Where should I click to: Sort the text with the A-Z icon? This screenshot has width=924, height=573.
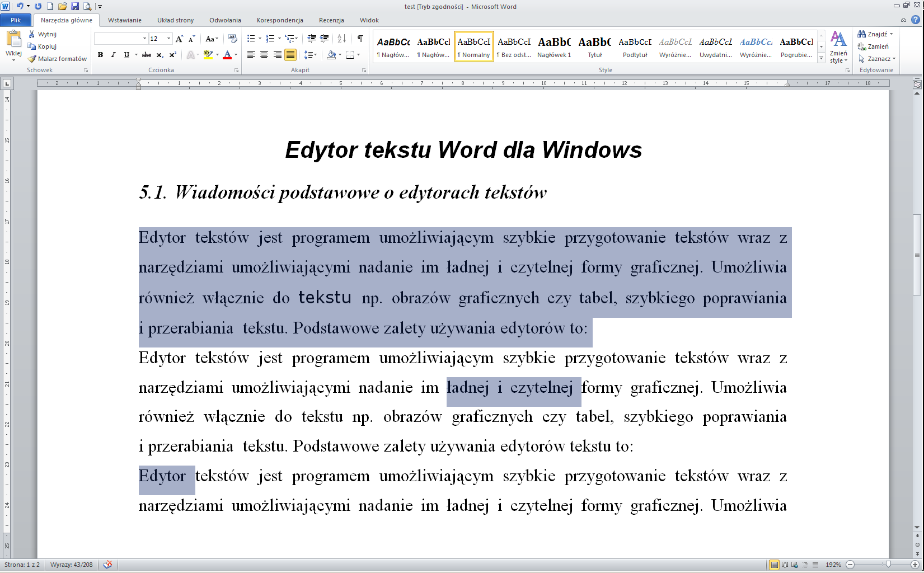341,39
